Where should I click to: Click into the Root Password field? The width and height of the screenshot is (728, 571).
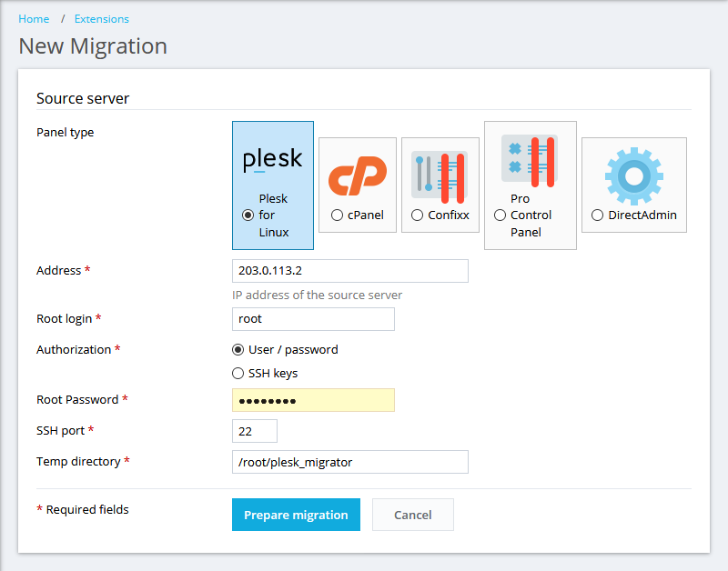tap(313, 400)
